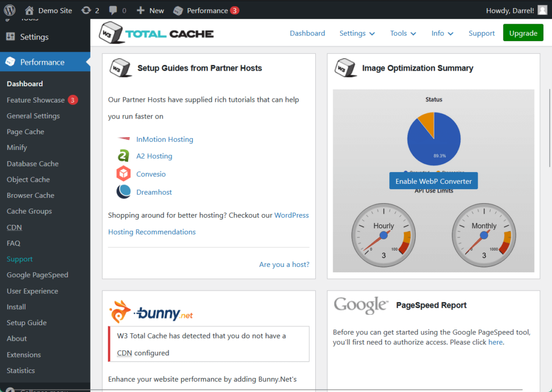Click the updates icon showing 2
552x392 pixels.
(x=86, y=10)
